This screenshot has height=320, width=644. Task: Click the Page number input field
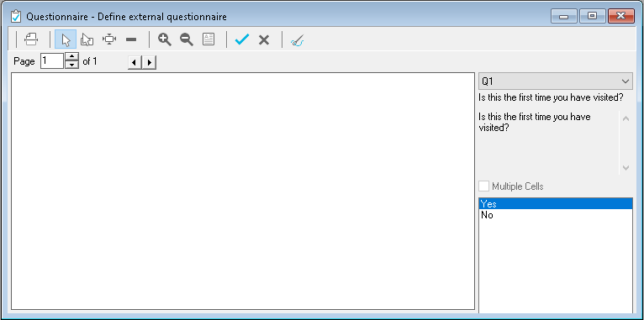[x=52, y=60]
